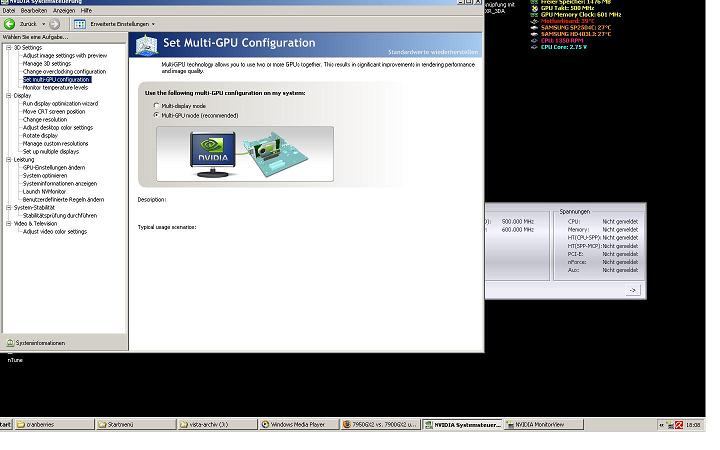The width and height of the screenshot is (720, 450).
Task: Open Systeminformationen anzeigen
Action: [x=60, y=183]
